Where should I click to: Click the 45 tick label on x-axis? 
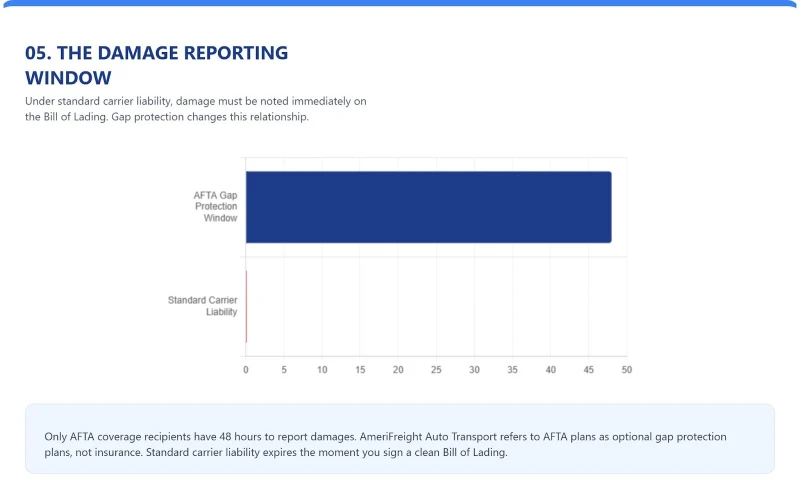click(588, 370)
